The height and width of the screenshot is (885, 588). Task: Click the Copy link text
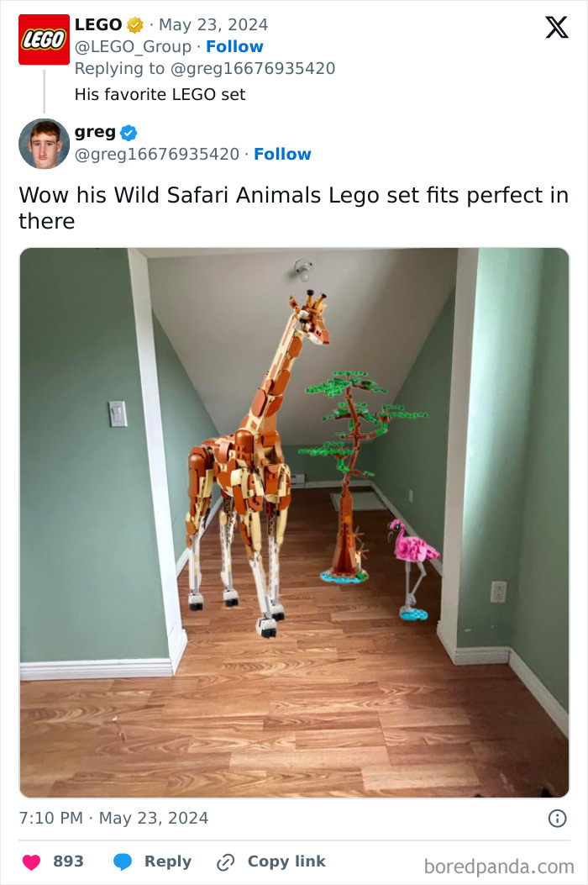pos(286,861)
